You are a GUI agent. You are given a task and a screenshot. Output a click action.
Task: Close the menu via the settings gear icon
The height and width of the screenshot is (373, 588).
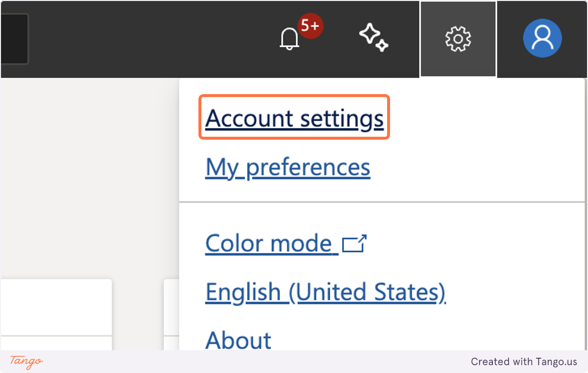458,39
